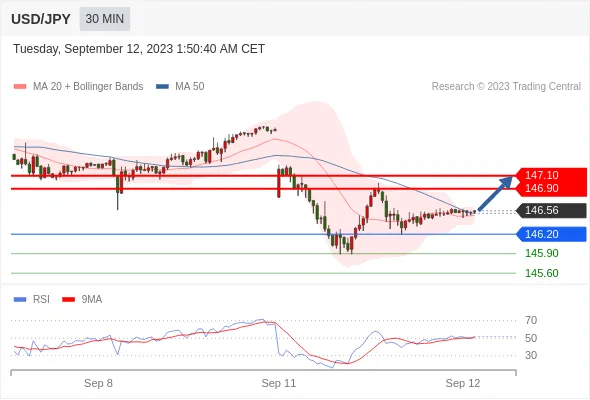Click the 145.90 support level label

click(541, 253)
